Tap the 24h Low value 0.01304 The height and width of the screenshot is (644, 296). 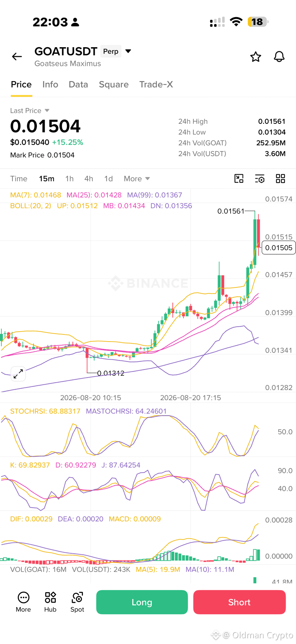coord(272,132)
